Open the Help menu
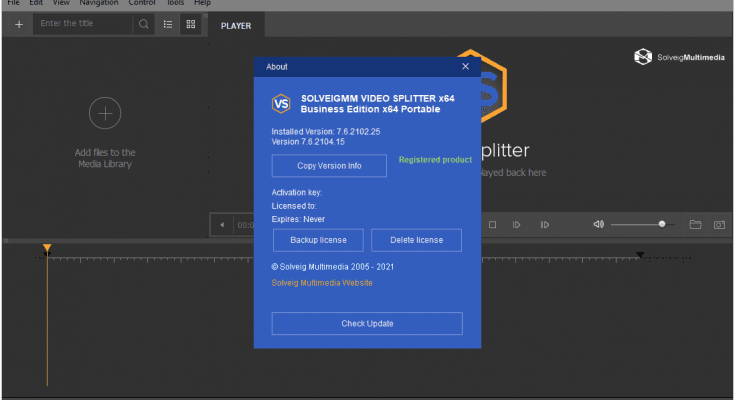This screenshot has width=735, height=400. (x=202, y=3)
